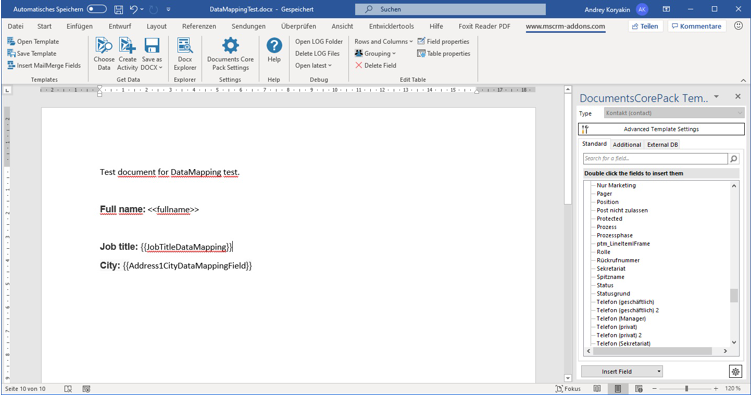Open ribbon display options icon
The height and width of the screenshot is (397, 751).
click(x=666, y=9)
